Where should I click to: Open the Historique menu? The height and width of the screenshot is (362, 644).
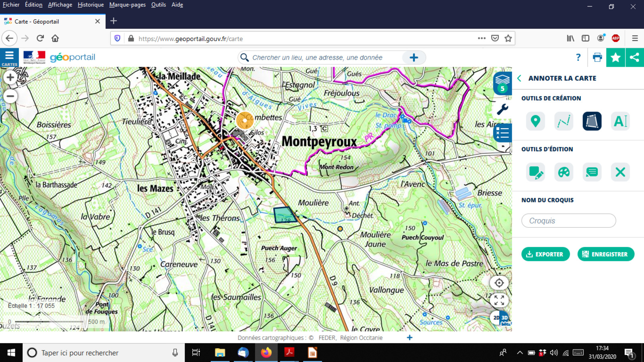pyautogui.click(x=91, y=5)
